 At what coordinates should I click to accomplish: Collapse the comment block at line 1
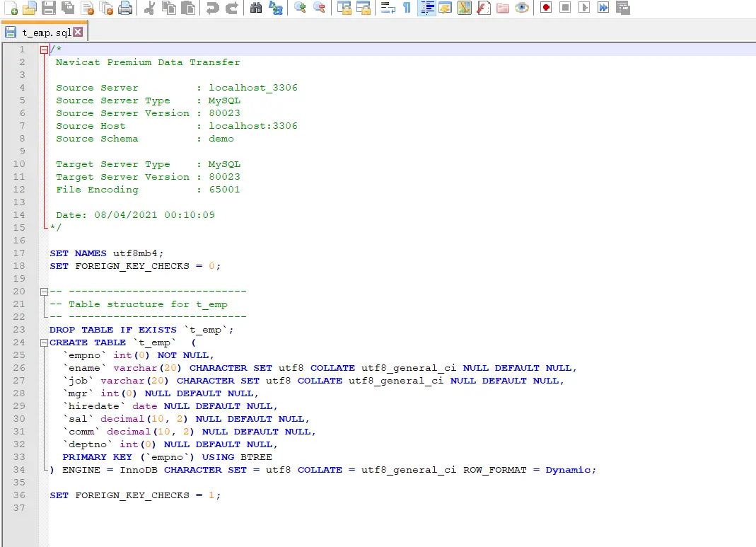pyautogui.click(x=44, y=50)
